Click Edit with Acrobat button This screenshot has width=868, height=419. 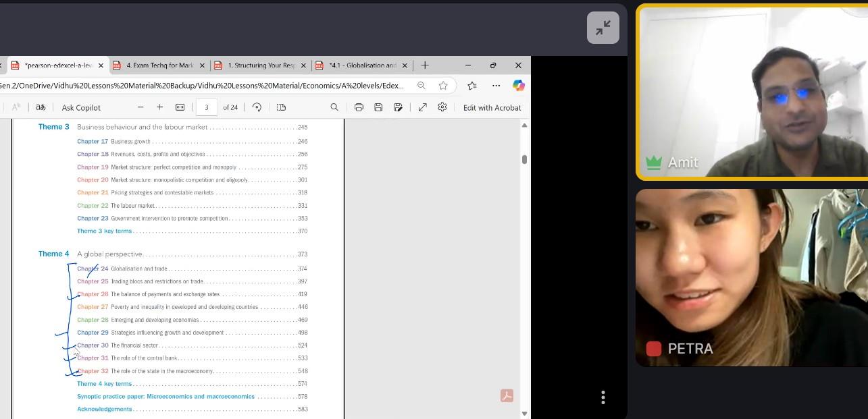(492, 108)
